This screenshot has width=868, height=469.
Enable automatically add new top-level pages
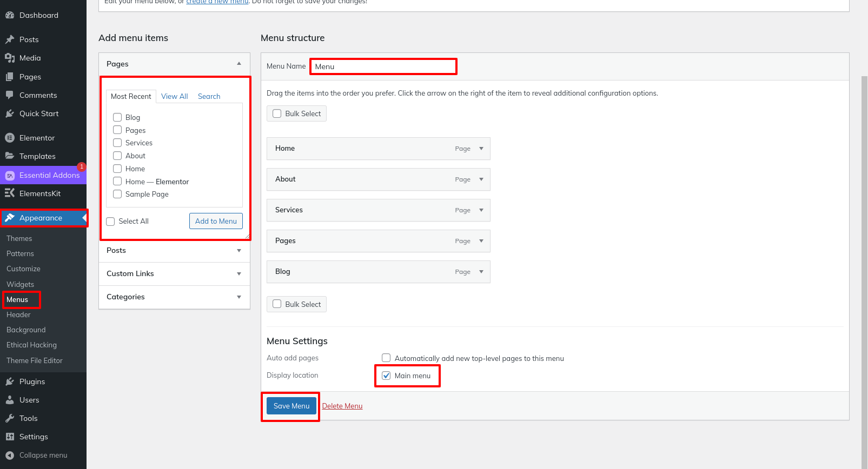point(386,358)
